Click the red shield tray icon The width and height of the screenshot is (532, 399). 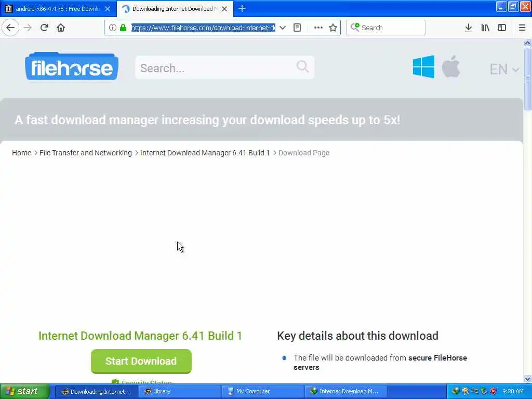coord(494,392)
